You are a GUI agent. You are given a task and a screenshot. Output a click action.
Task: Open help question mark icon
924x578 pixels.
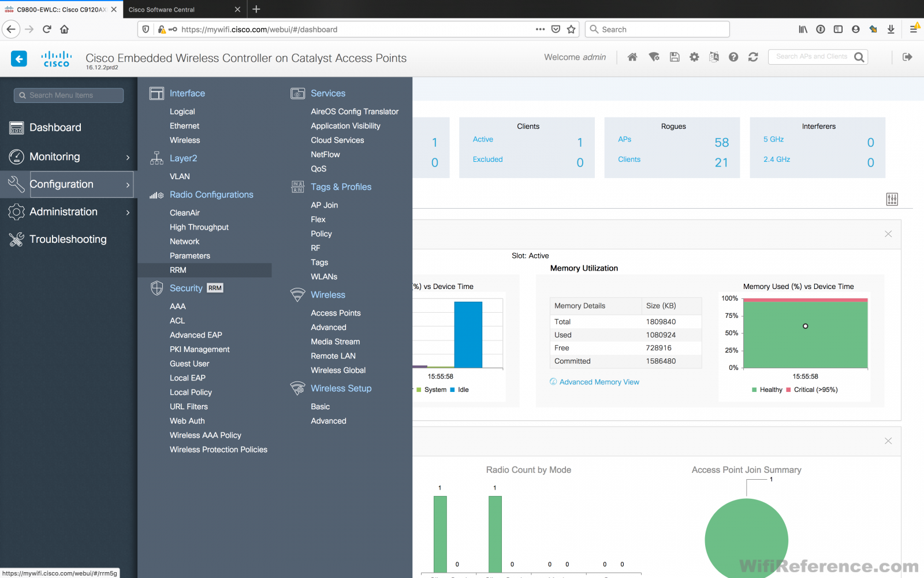click(733, 57)
